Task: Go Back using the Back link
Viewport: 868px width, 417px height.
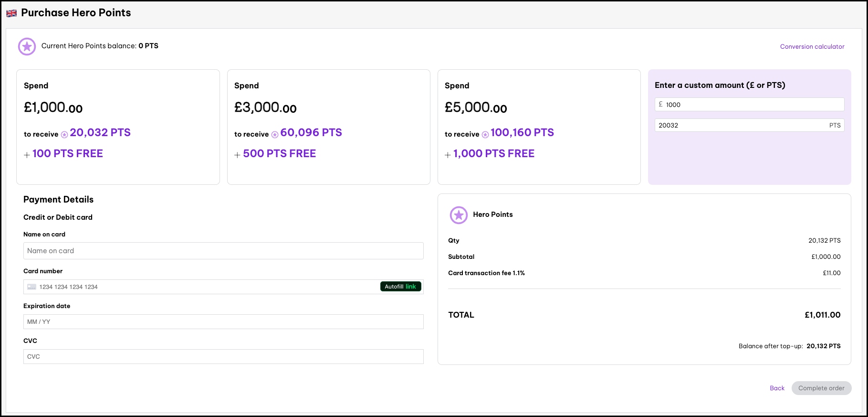Action: (x=777, y=388)
